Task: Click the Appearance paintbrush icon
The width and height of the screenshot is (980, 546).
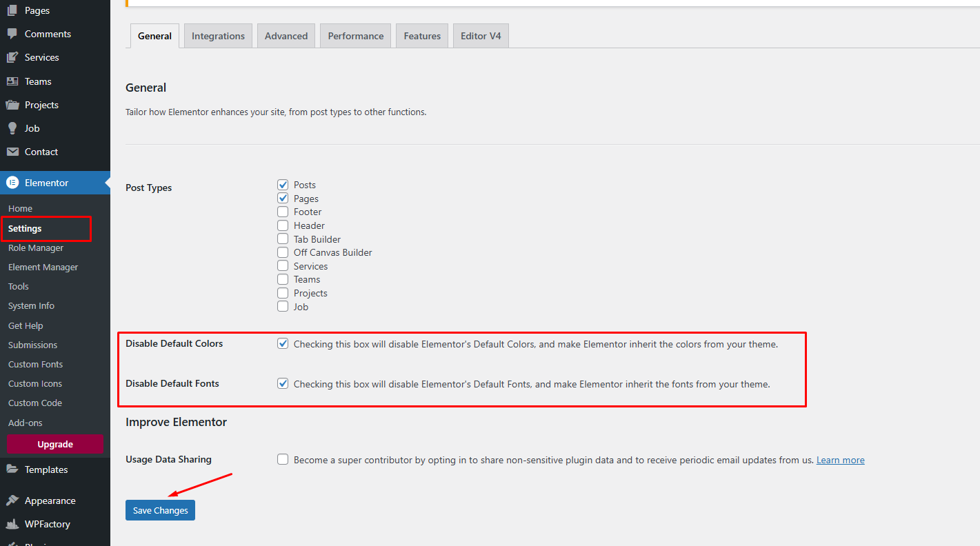Action: point(12,501)
